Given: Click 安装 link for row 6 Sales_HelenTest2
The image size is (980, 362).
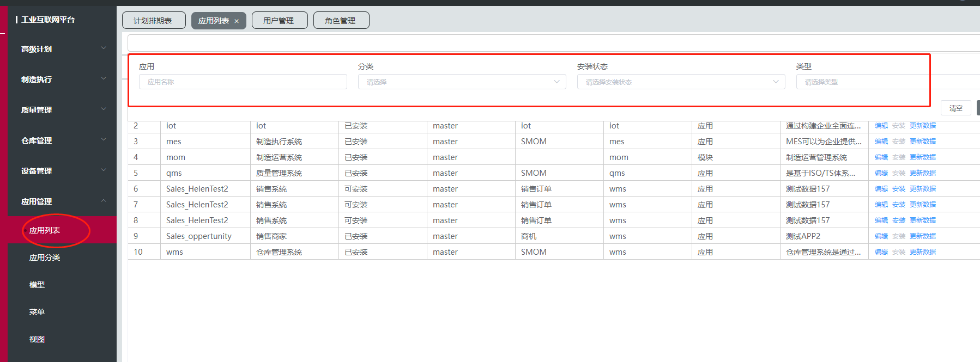Looking at the screenshot, I should pos(898,189).
